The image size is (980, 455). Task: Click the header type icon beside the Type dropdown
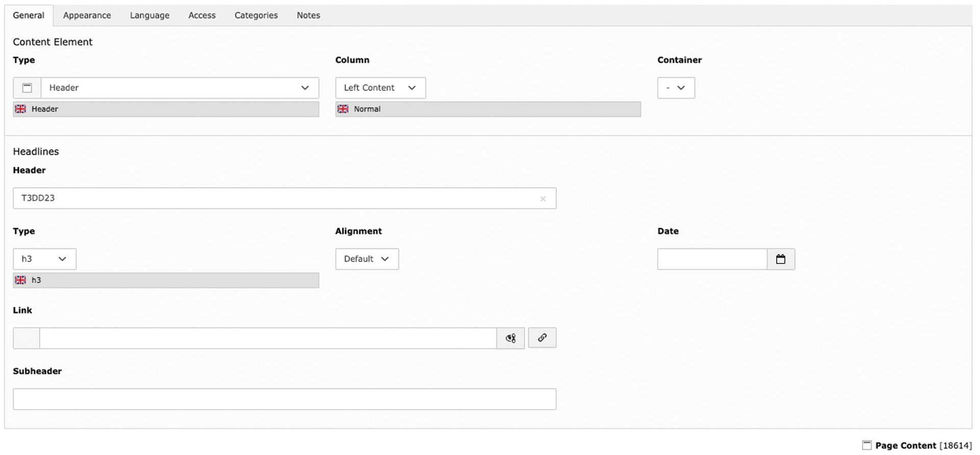click(x=27, y=88)
